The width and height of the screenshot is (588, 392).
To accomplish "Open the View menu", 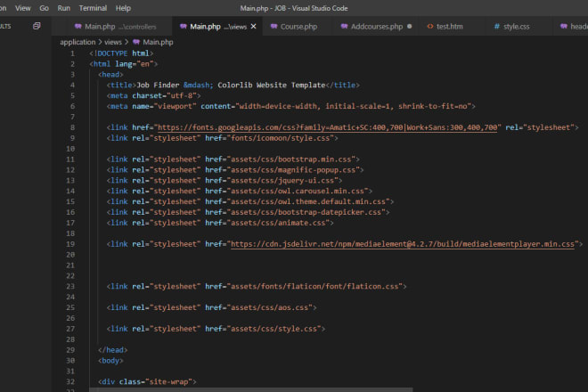I will tap(23, 7).
